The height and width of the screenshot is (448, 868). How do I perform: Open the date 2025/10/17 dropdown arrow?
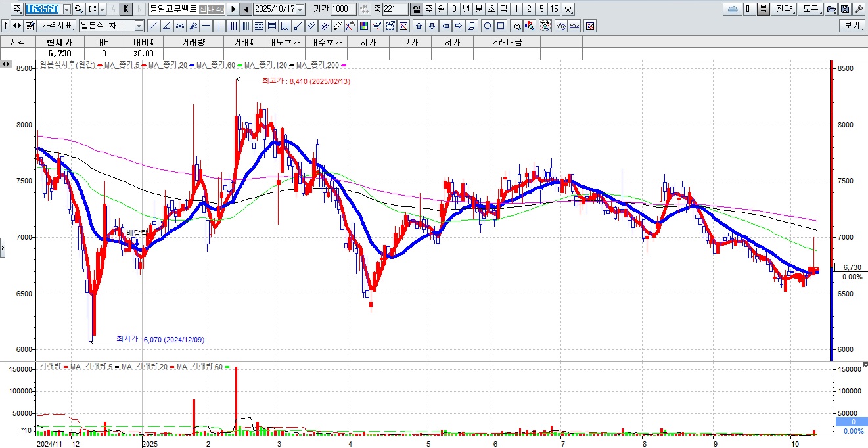pyautogui.click(x=300, y=9)
